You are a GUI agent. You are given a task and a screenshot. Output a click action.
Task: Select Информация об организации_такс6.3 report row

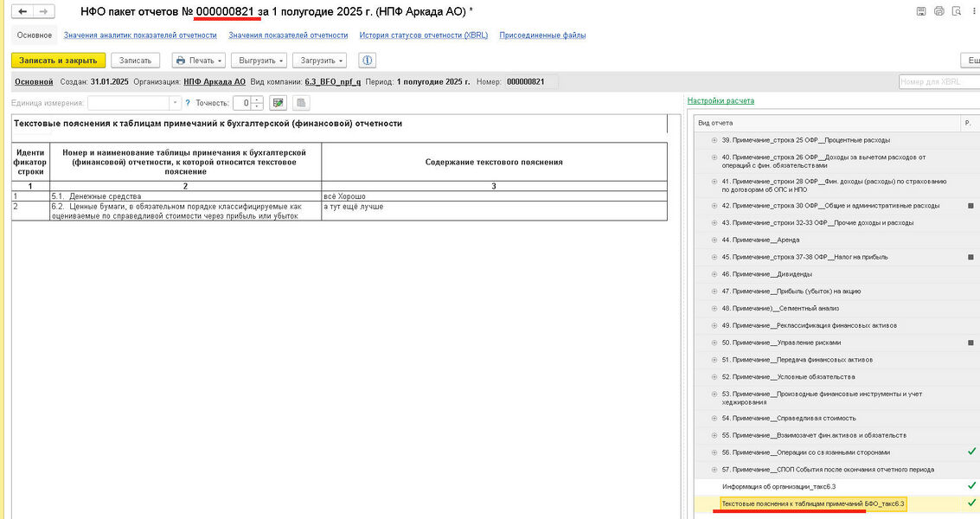click(x=778, y=487)
